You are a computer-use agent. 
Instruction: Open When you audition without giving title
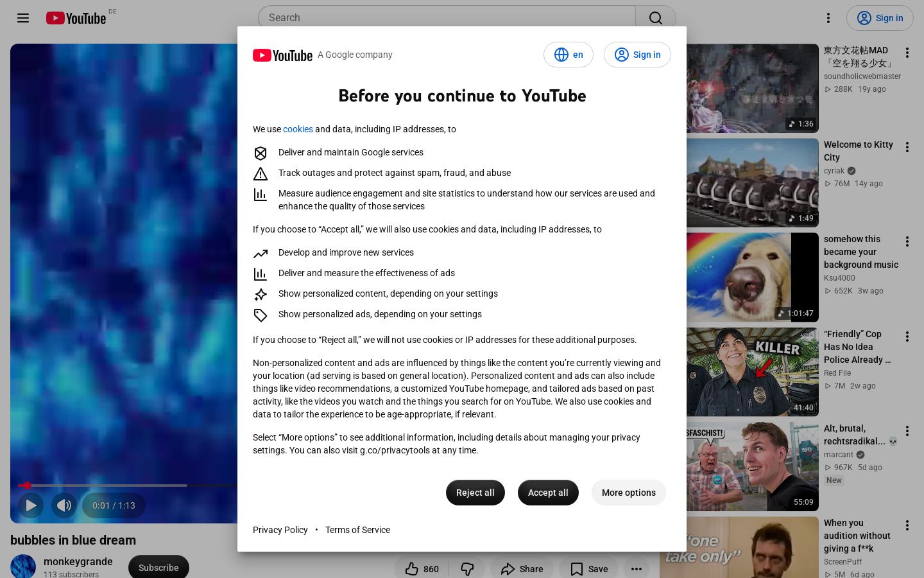click(x=857, y=536)
